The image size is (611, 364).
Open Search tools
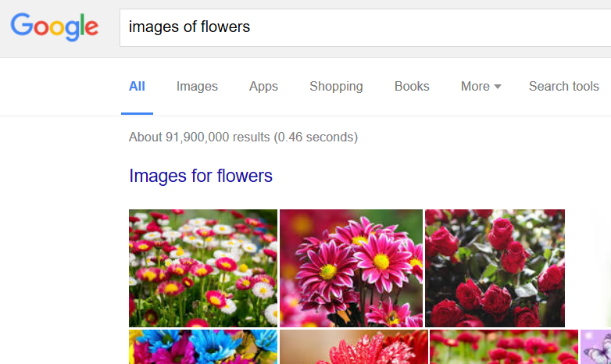564,86
